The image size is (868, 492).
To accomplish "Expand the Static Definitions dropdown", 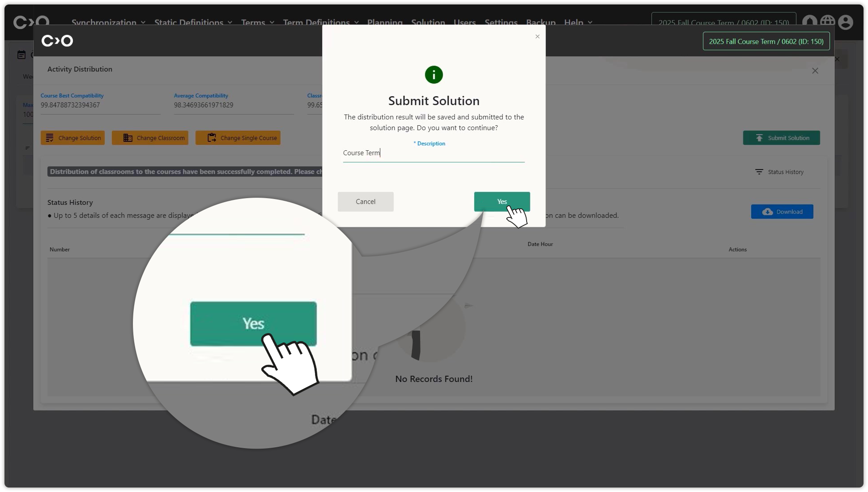I will 193,22.
